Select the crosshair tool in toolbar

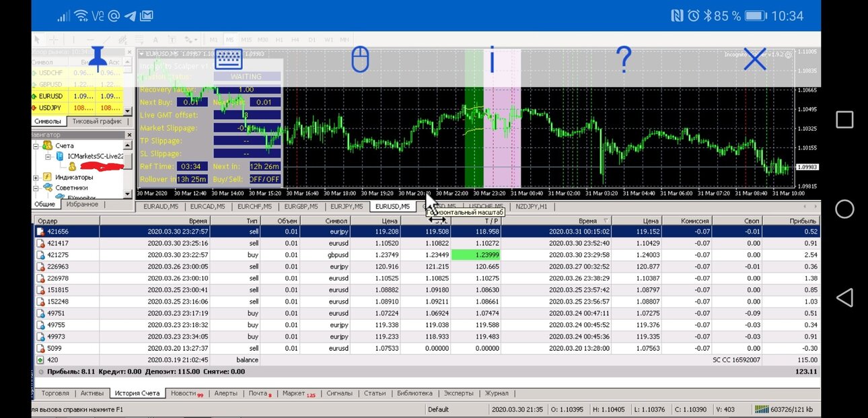tap(53, 39)
